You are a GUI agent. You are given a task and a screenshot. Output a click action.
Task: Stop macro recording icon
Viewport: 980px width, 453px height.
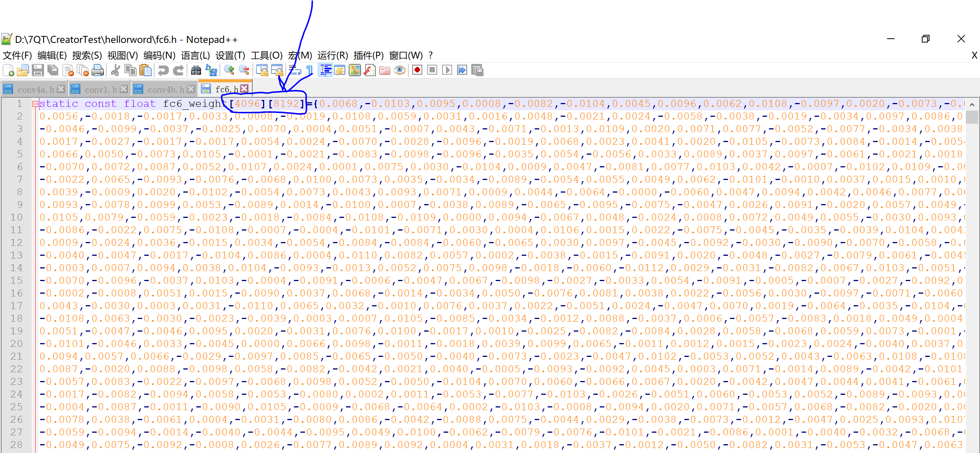pos(432,70)
